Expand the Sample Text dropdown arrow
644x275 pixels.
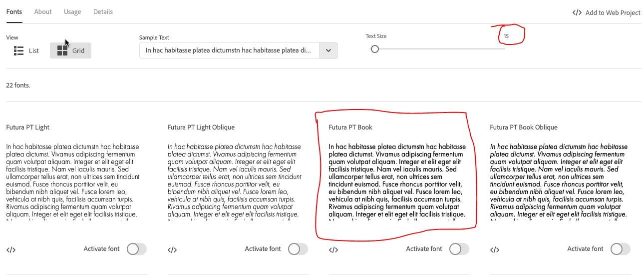pos(328,50)
